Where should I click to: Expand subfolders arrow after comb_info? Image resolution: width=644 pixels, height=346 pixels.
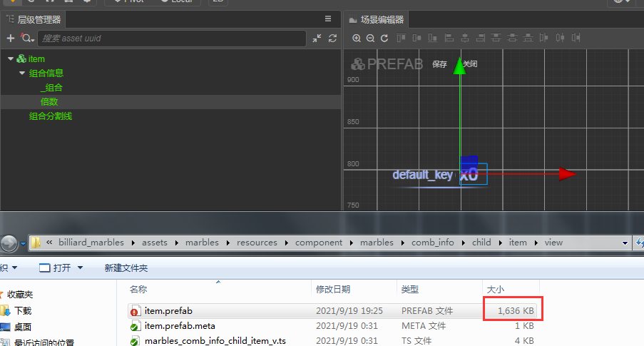point(464,243)
